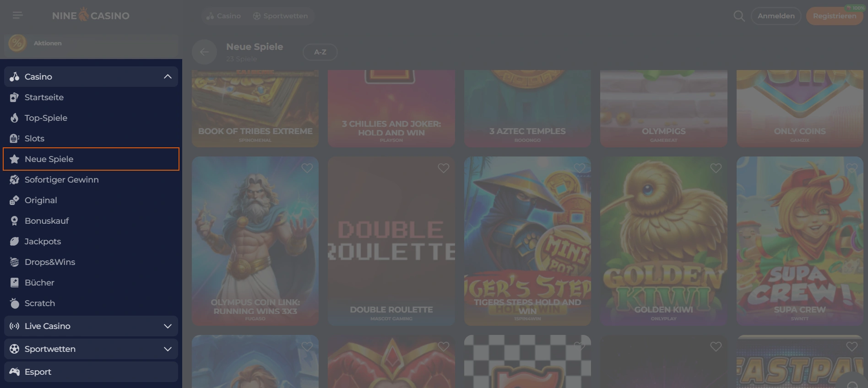Open the Esport gamepad entry
Viewport: 868px width, 388px height.
tap(38, 372)
